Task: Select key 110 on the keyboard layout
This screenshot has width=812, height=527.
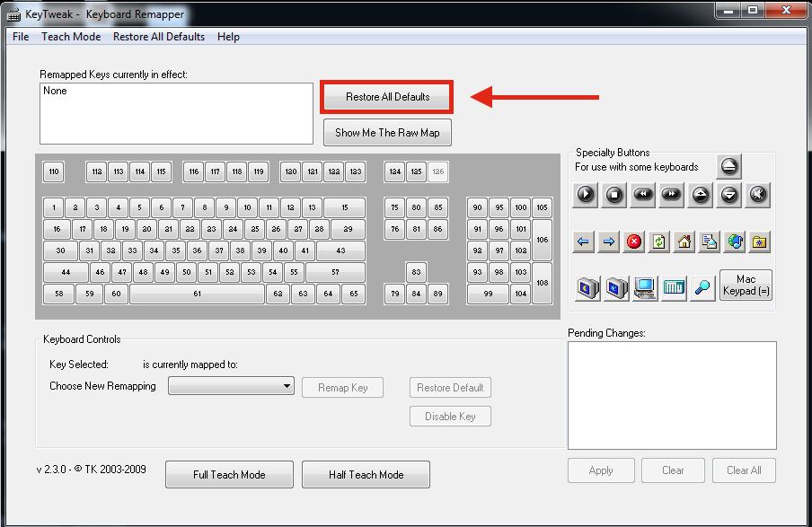Action: point(54,171)
